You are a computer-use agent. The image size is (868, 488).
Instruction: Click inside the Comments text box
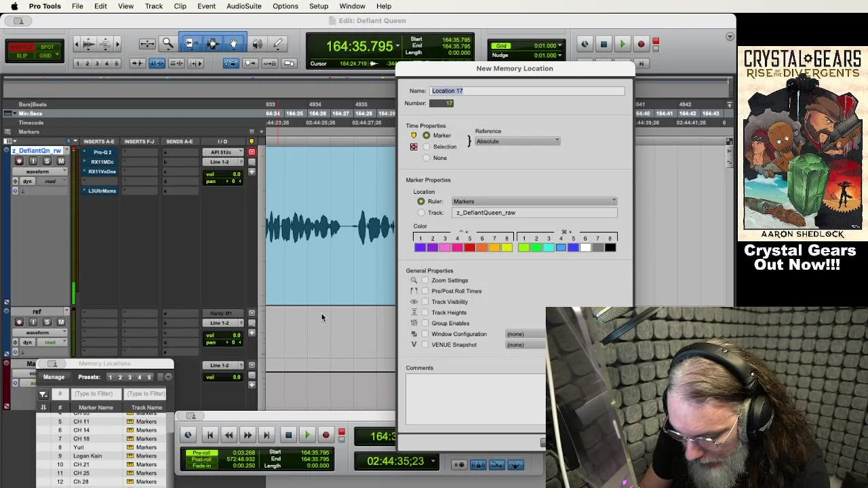(476, 399)
